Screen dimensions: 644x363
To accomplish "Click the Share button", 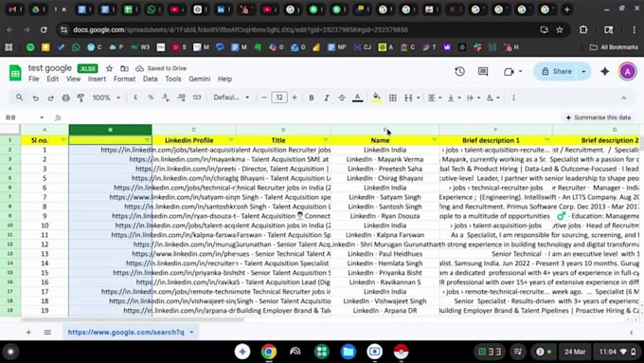I will pyautogui.click(x=557, y=71).
